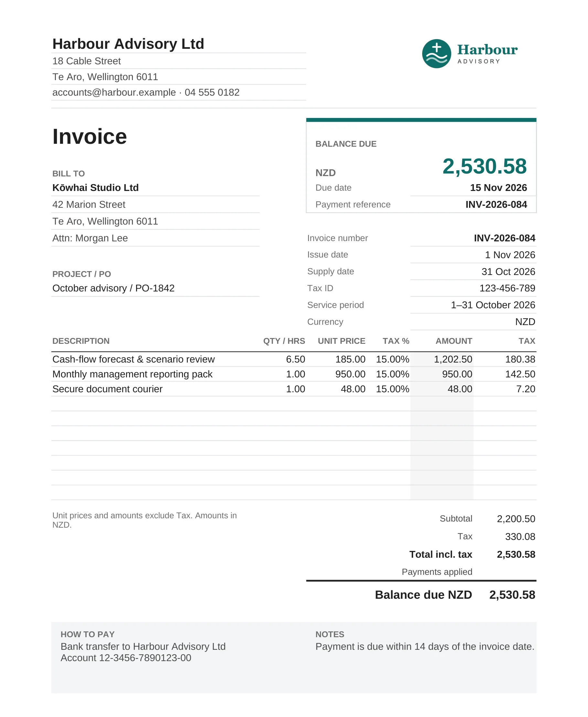This screenshot has height=717, width=588.
Task: Click the 142.50 tax cell
Action: click(x=520, y=374)
